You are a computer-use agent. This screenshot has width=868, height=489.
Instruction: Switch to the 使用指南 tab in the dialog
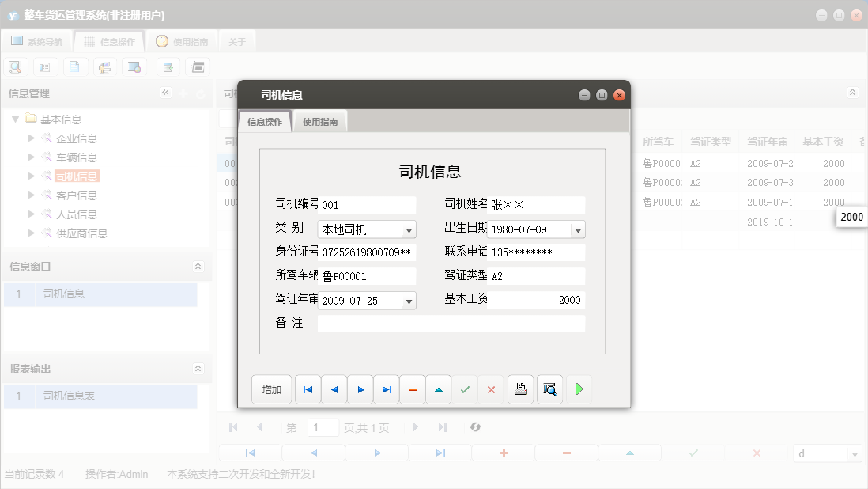point(320,121)
